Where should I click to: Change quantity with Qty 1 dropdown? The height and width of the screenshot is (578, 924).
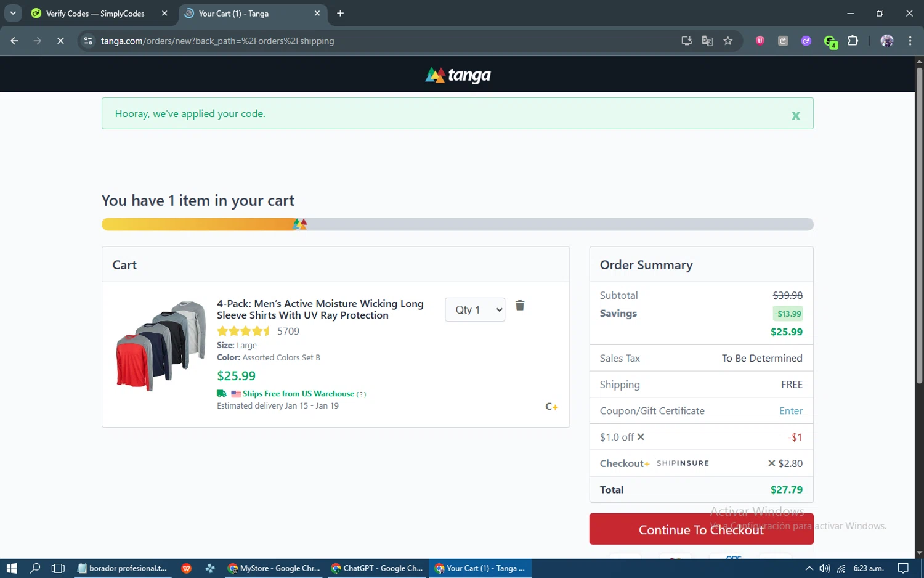coord(475,310)
